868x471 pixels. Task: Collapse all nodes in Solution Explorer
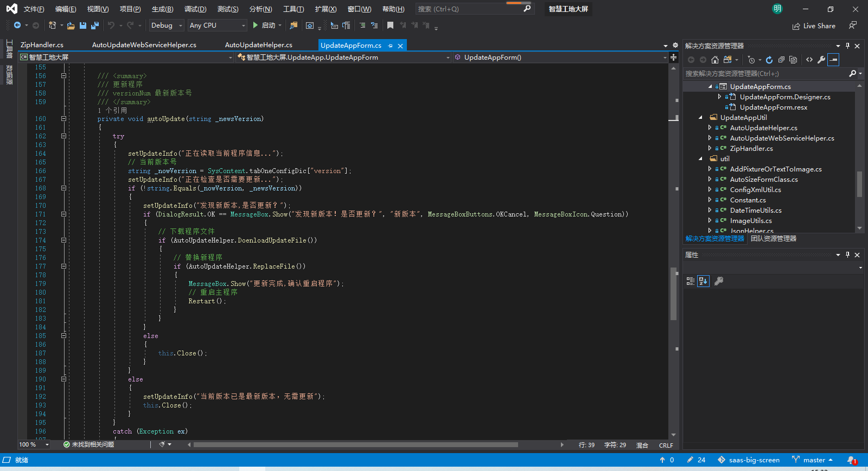781,60
